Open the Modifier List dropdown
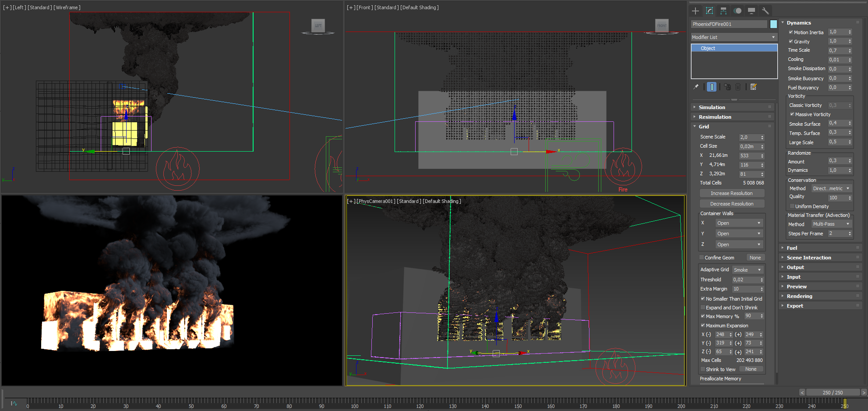Image resolution: width=868 pixels, height=411 pixels. click(x=734, y=37)
